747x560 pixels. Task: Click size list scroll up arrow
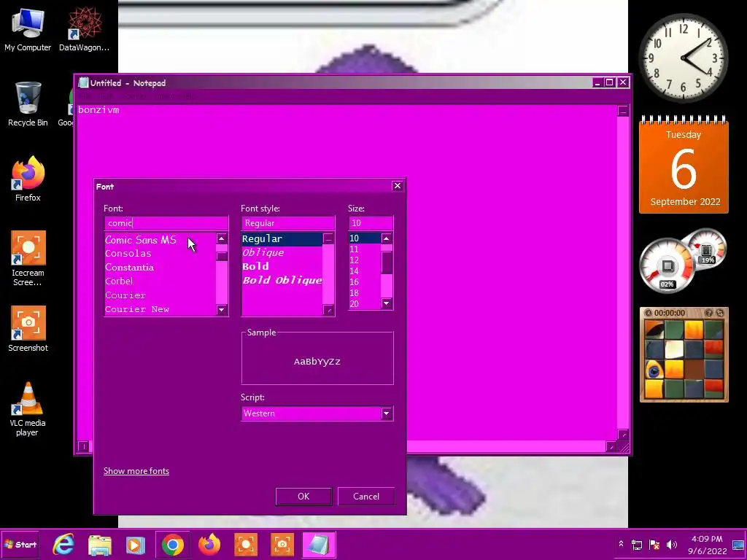[x=387, y=238]
